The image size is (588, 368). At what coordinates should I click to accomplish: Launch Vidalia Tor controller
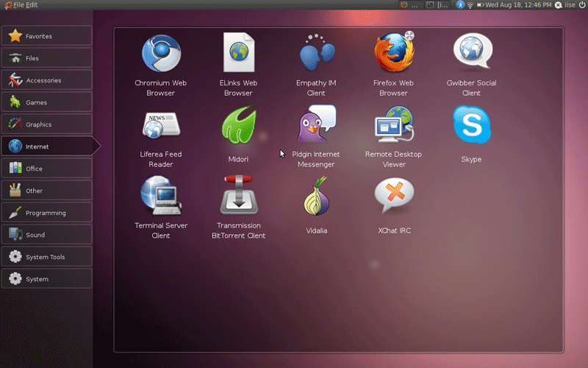point(316,197)
